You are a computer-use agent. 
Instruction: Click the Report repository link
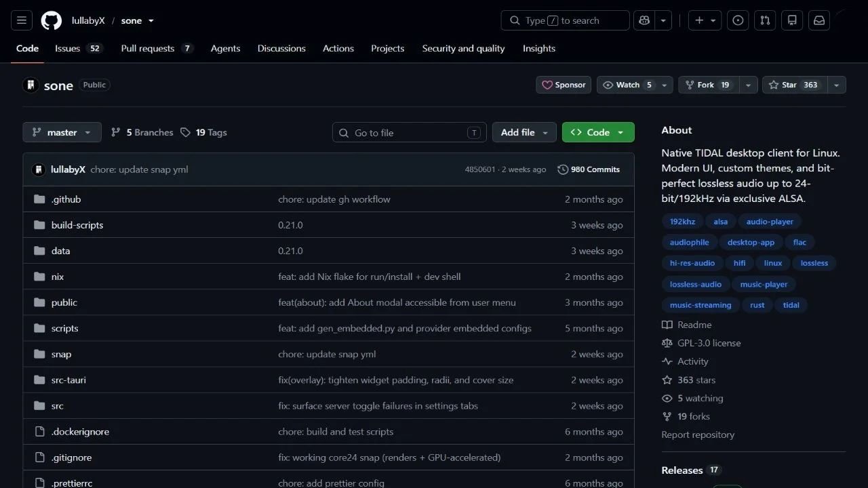point(698,435)
